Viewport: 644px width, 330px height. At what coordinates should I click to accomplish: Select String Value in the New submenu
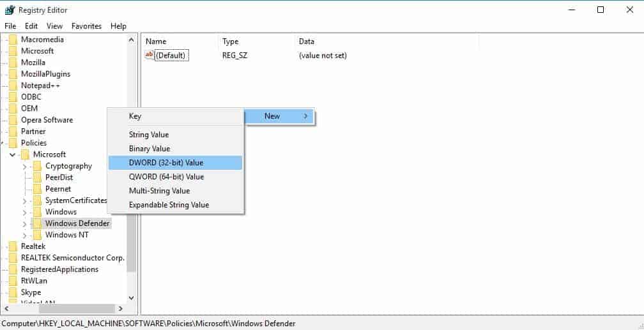[x=148, y=135]
